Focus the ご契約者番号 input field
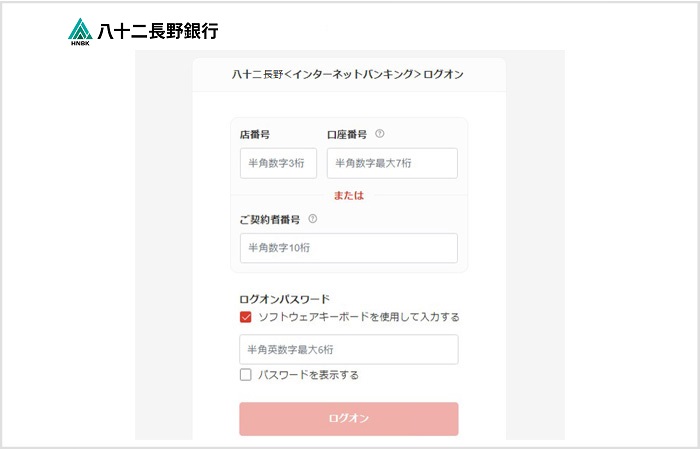700x450 pixels. coord(348,248)
